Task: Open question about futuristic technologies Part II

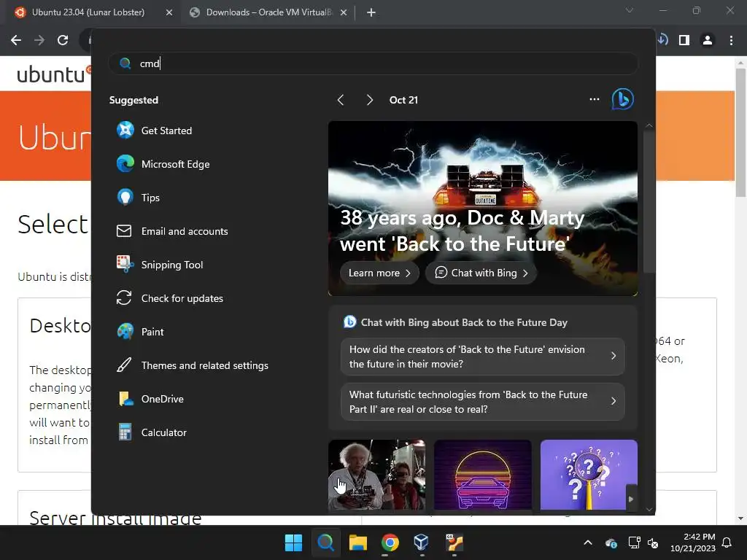Action: [483, 402]
